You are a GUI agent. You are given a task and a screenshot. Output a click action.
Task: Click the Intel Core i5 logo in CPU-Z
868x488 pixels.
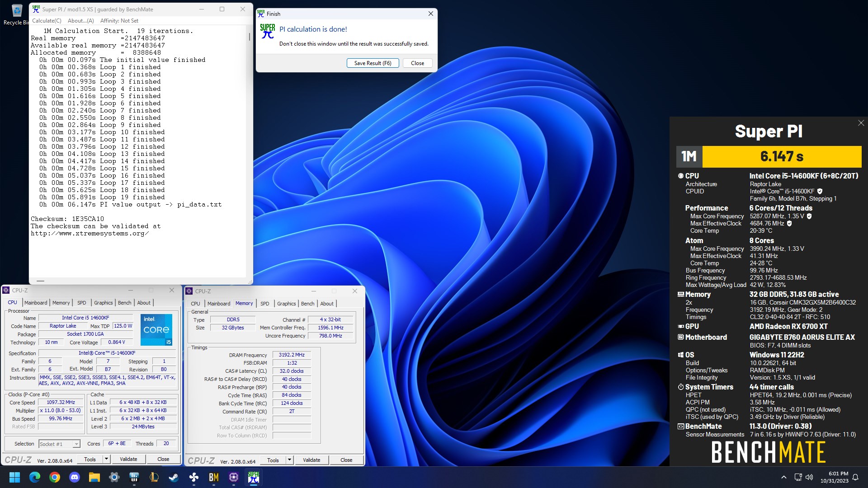click(156, 329)
